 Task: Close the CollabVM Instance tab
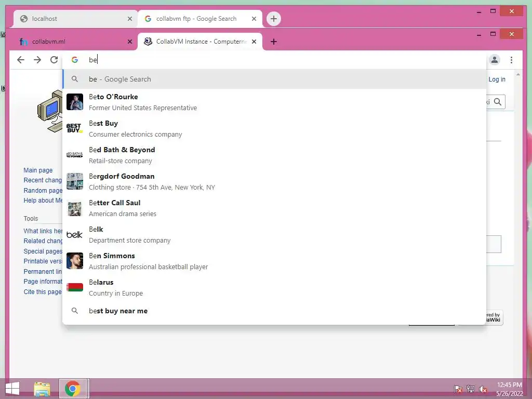point(254,42)
